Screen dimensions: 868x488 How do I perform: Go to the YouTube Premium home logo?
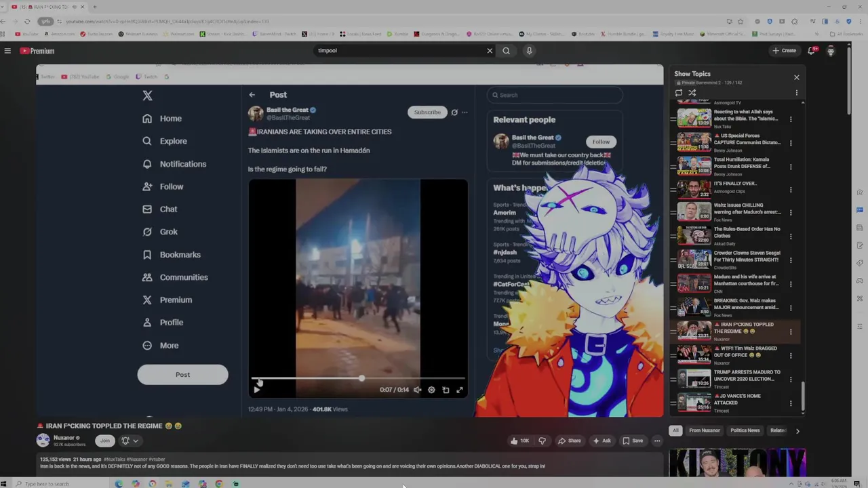(x=37, y=51)
